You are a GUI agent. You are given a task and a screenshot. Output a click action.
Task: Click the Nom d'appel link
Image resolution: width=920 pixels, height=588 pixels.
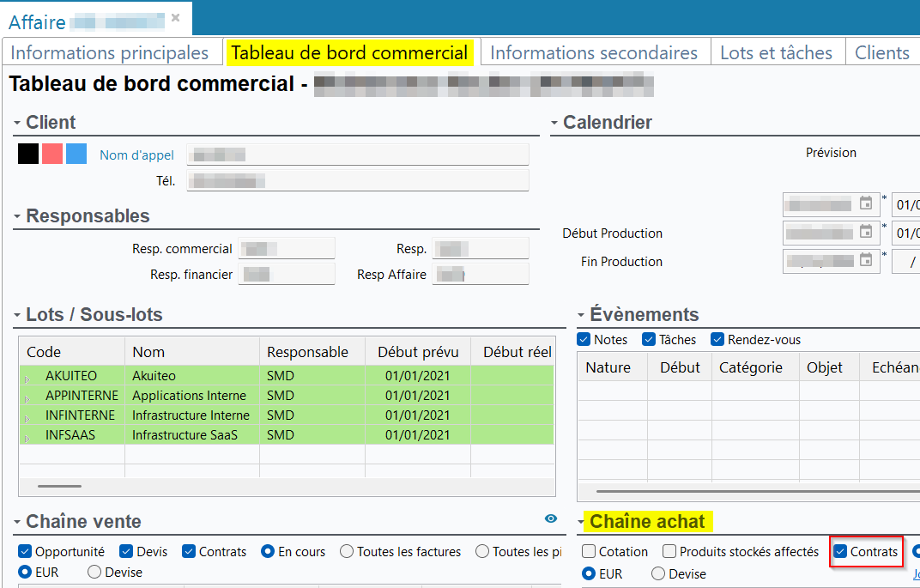(x=136, y=155)
